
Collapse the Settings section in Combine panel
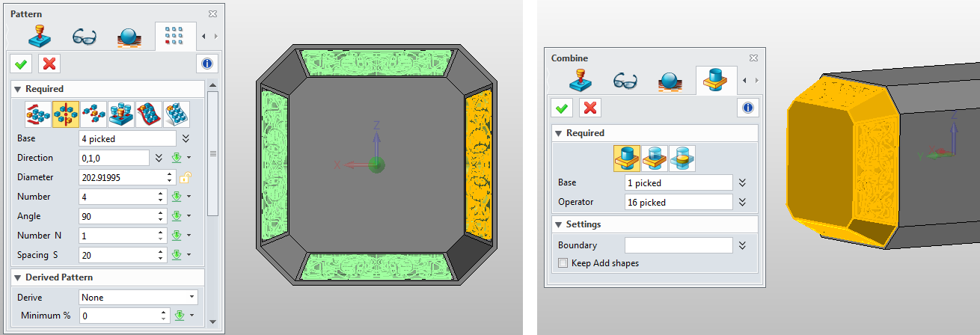[559, 224]
